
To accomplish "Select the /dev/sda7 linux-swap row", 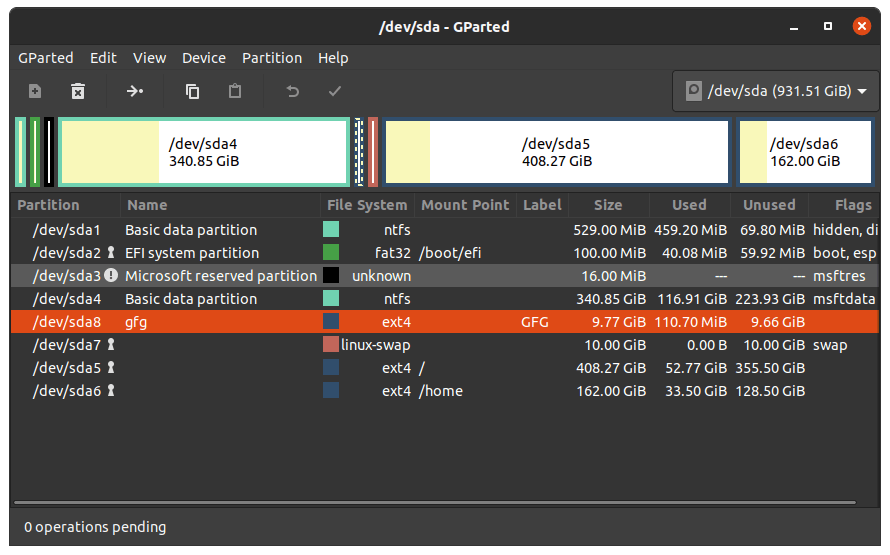I will pyautogui.click(x=444, y=344).
